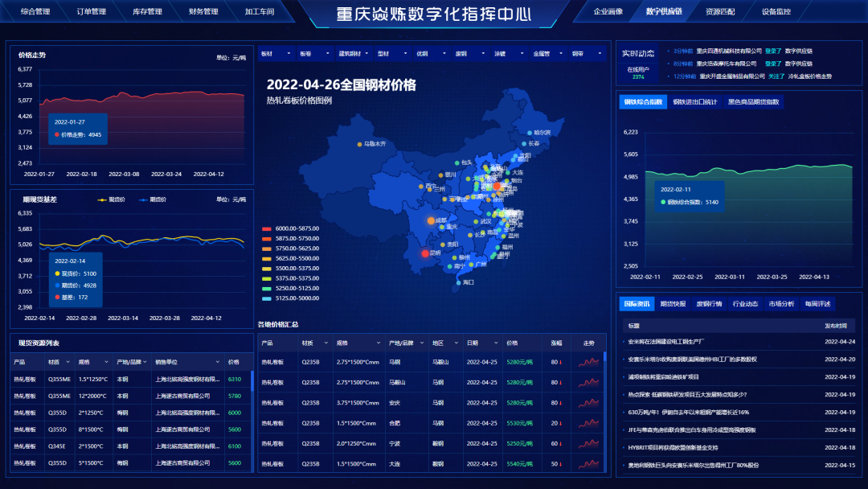Open trend sparkline in first Ma'anshan row

click(588, 362)
